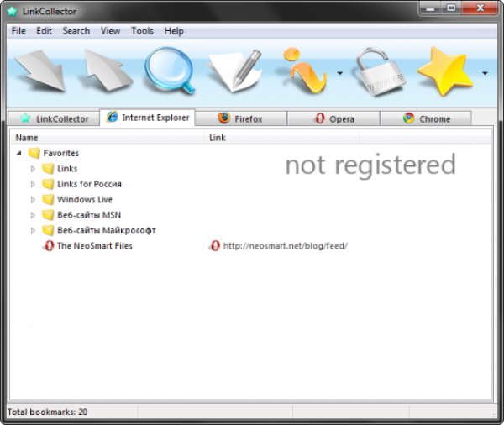This screenshot has height=425, width=504.
Task: Open dropdown arrow beside the yellow star
Action: pyautogui.click(x=485, y=73)
